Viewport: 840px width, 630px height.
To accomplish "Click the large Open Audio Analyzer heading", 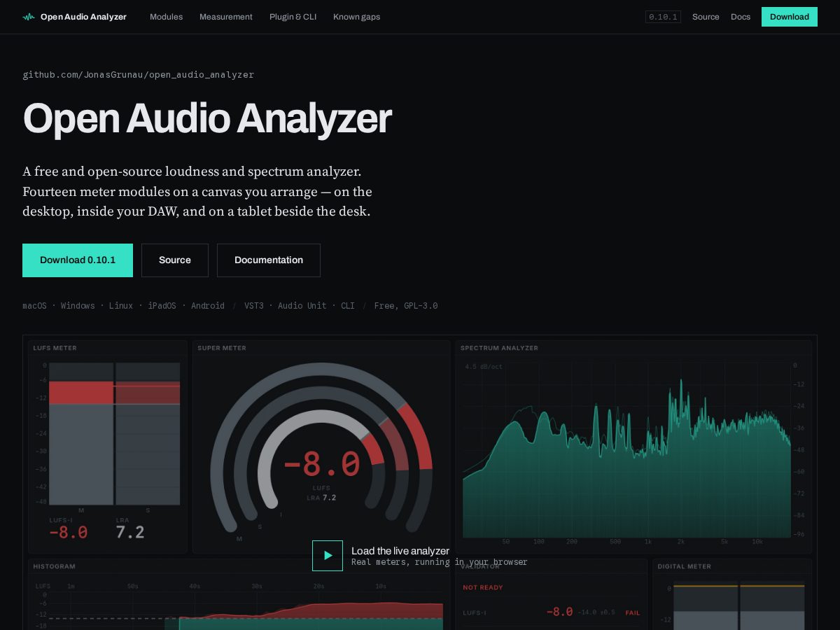I will tap(207, 118).
